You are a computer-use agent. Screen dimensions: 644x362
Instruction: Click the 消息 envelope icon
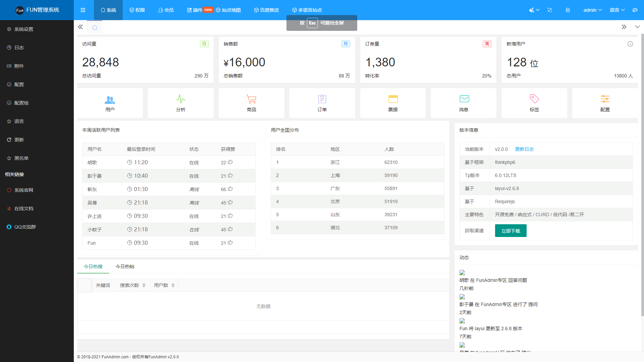coord(464,99)
